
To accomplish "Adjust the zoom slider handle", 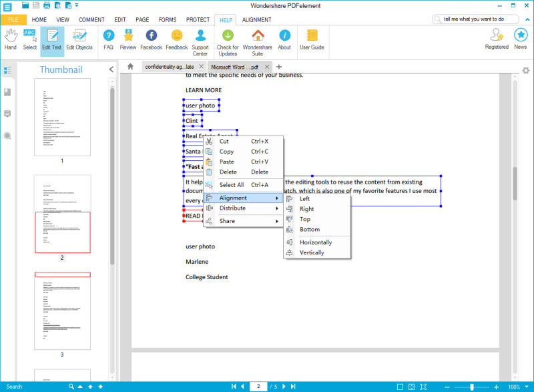I will click(x=472, y=387).
